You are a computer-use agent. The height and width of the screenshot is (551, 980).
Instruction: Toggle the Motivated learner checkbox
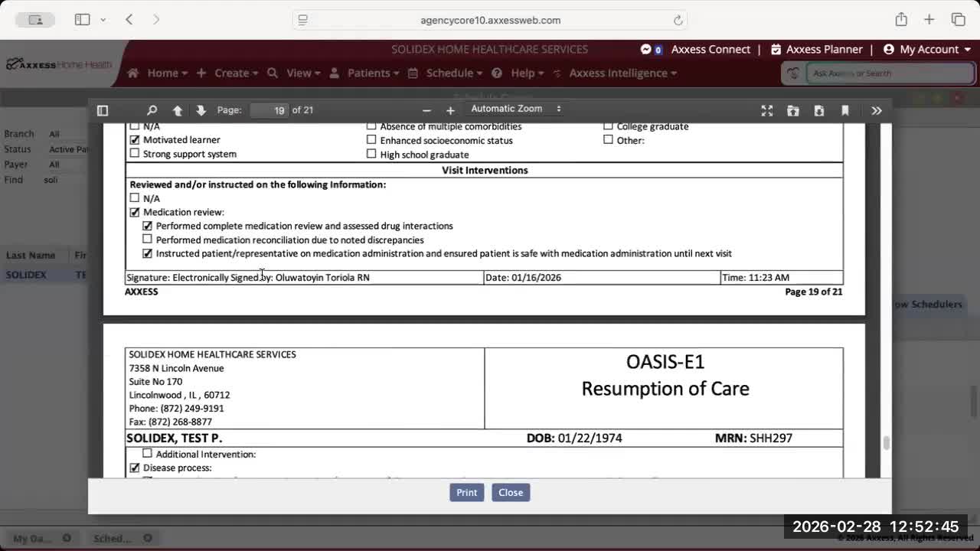click(x=135, y=140)
